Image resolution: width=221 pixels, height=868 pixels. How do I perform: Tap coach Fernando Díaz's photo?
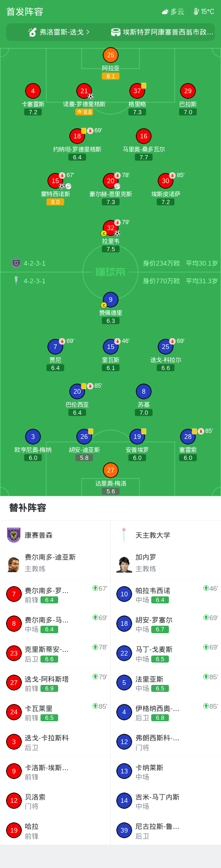pyautogui.click(x=14, y=563)
